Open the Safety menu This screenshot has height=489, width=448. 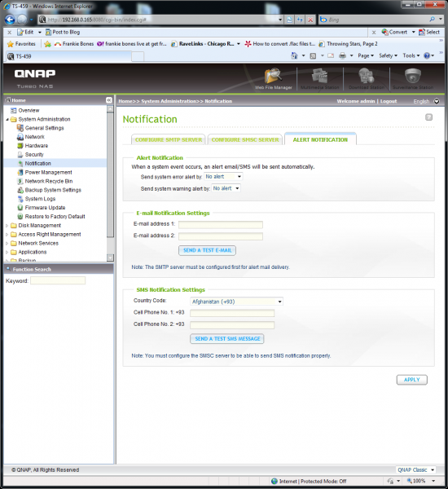pos(389,55)
